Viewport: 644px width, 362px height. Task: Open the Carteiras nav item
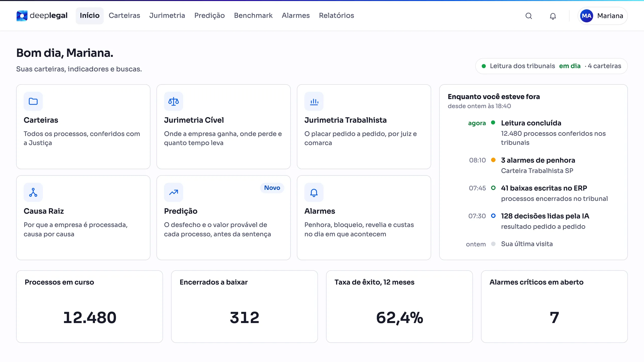pyautogui.click(x=124, y=16)
